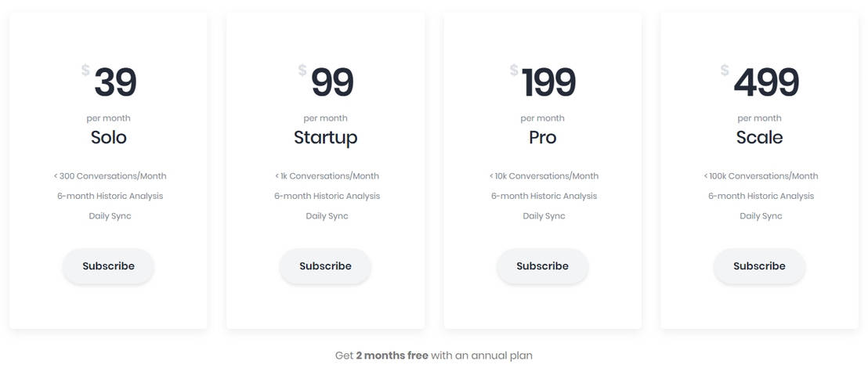Click the $39 price of Solo

pyautogui.click(x=114, y=83)
